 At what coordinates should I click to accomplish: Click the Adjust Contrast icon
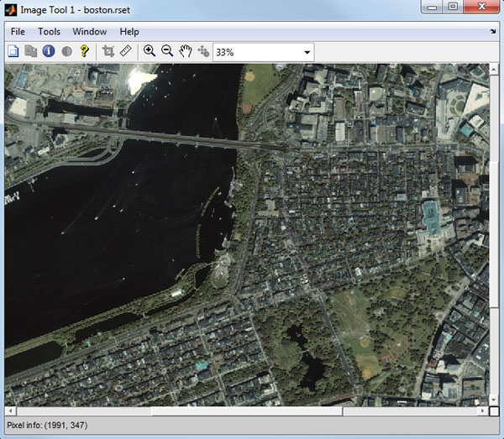click(66, 51)
